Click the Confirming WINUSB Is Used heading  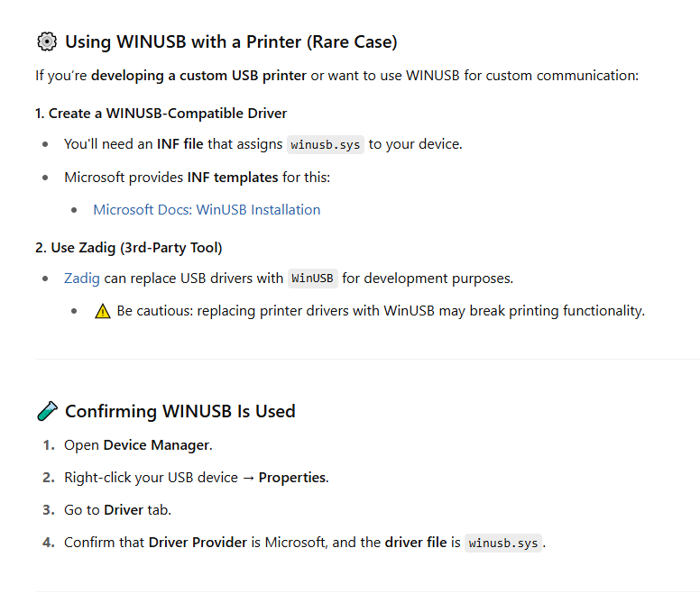point(180,411)
